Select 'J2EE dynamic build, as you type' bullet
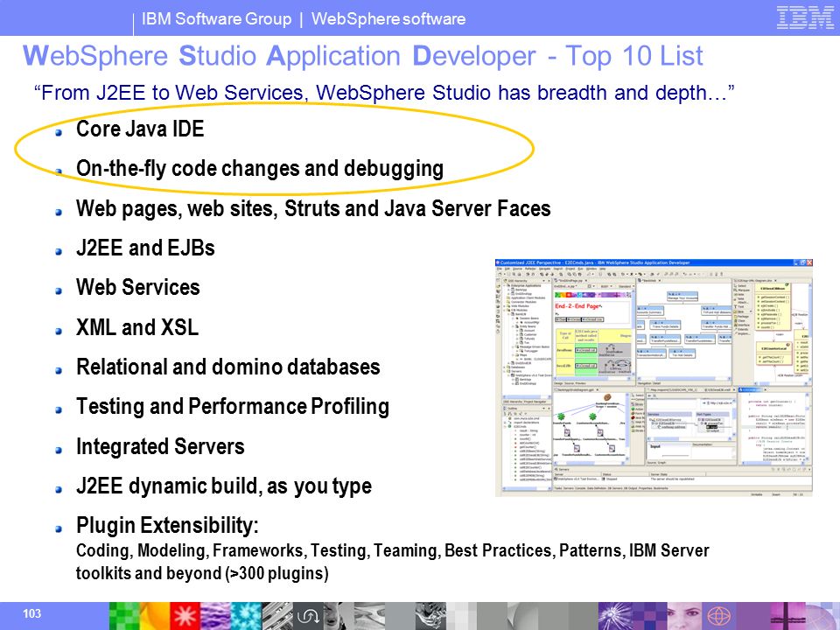 tap(224, 486)
